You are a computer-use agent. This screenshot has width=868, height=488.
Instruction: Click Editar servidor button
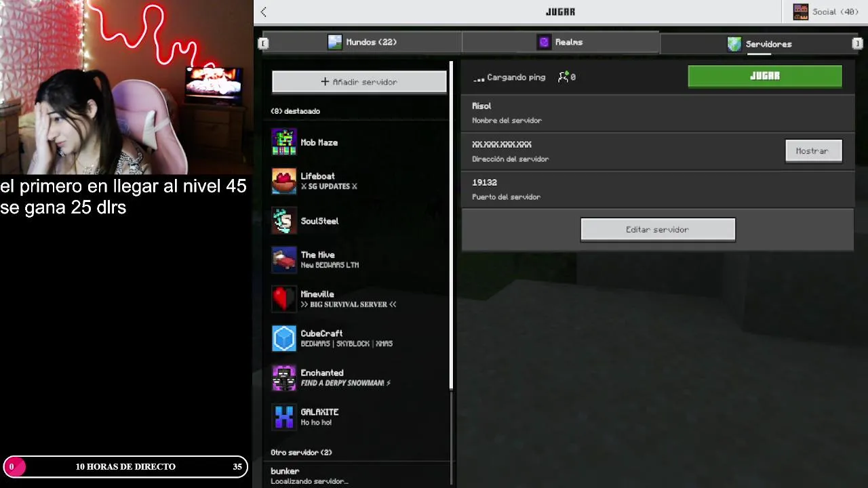tap(658, 230)
